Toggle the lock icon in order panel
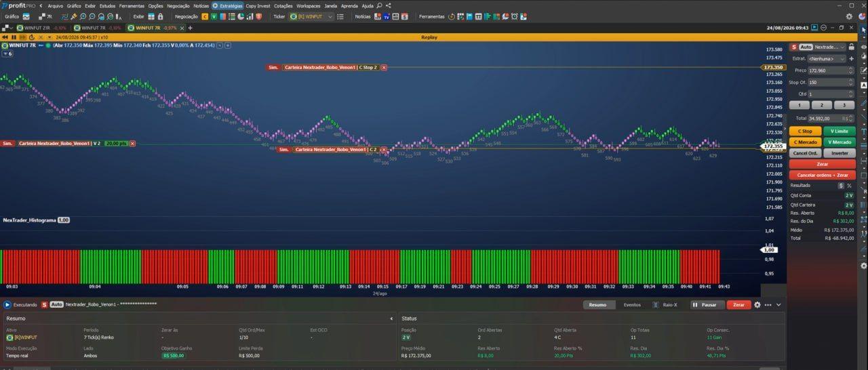 (852, 47)
